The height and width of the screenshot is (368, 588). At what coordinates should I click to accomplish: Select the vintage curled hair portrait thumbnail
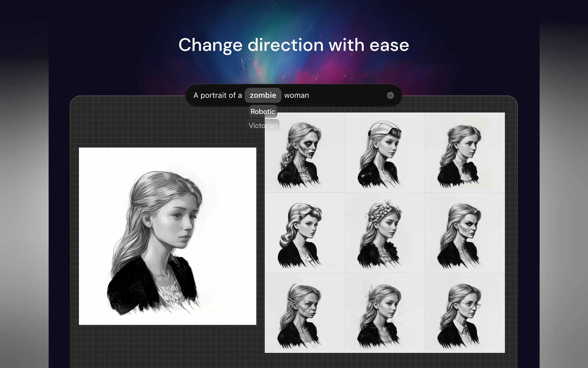[x=305, y=233]
